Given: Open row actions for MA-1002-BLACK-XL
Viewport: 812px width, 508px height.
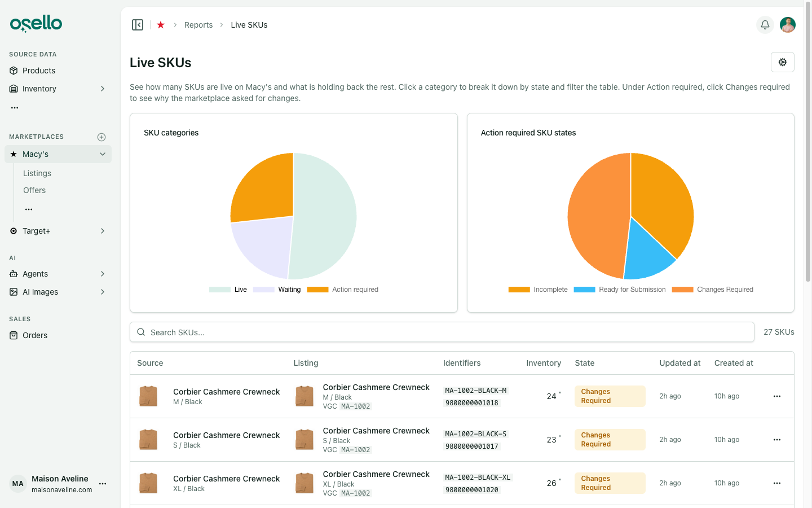Looking at the screenshot, I should click(x=777, y=483).
